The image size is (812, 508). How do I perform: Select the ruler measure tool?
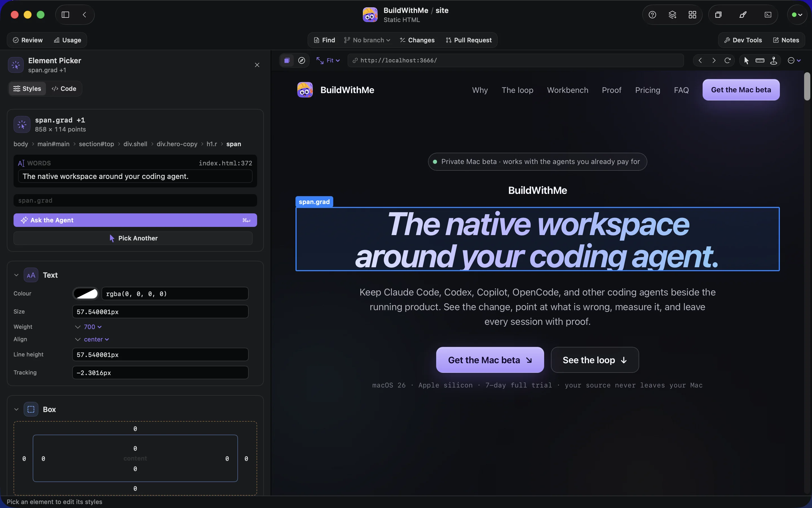(760, 60)
